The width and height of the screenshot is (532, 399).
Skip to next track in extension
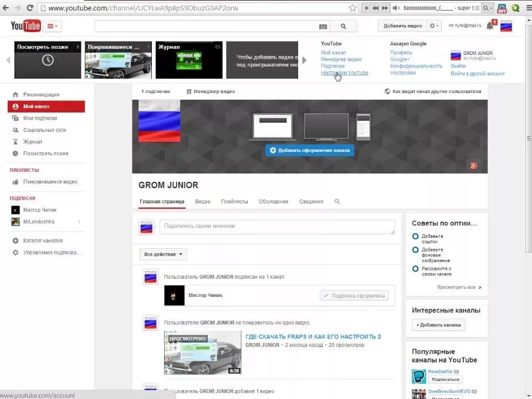pyautogui.click(x=385, y=8)
